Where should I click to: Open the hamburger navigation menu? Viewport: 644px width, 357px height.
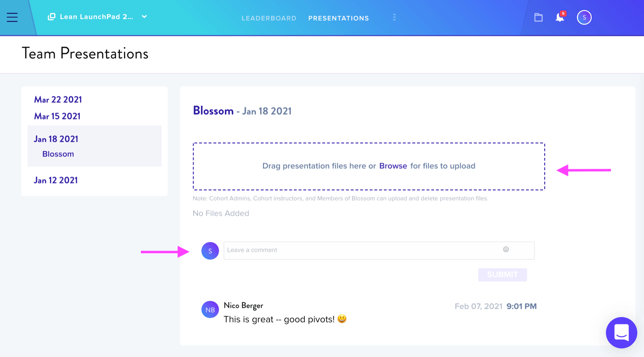(x=12, y=17)
